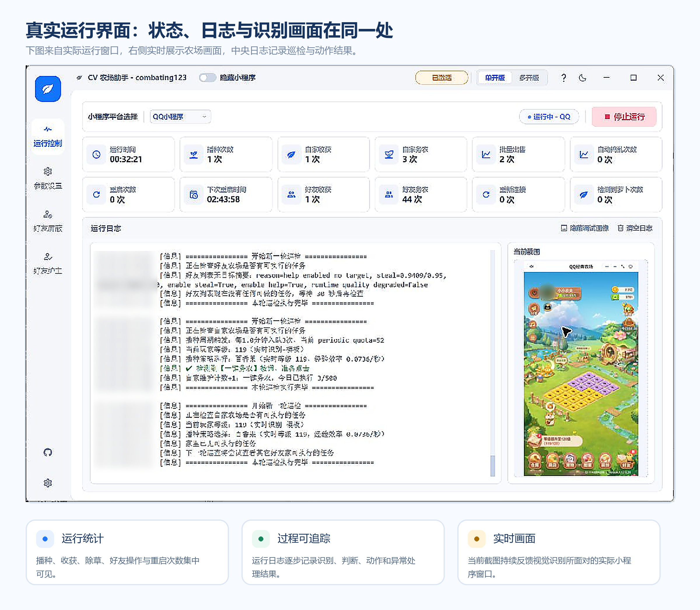Toggle dark mode moon icon
The height and width of the screenshot is (610, 700).
pyautogui.click(x=583, y=78)
